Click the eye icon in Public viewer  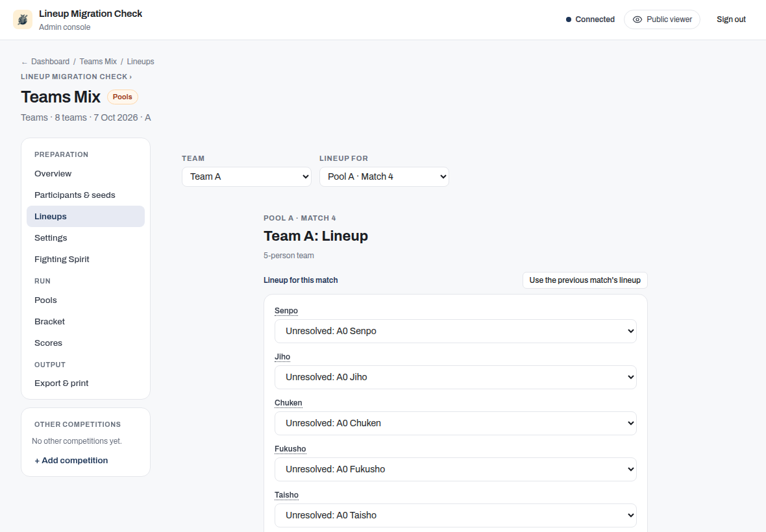(x=637, y=19)
